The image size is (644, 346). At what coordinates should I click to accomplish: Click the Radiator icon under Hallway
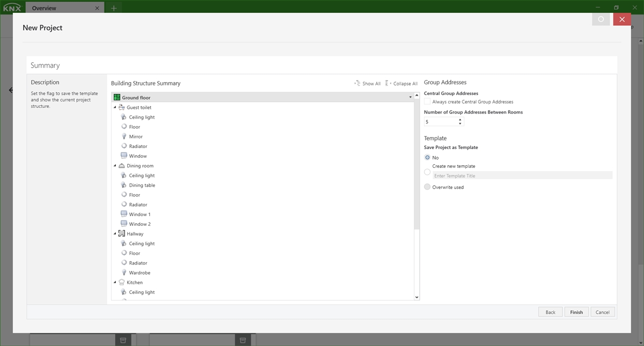pyautogui.click(x=123, y=262)
